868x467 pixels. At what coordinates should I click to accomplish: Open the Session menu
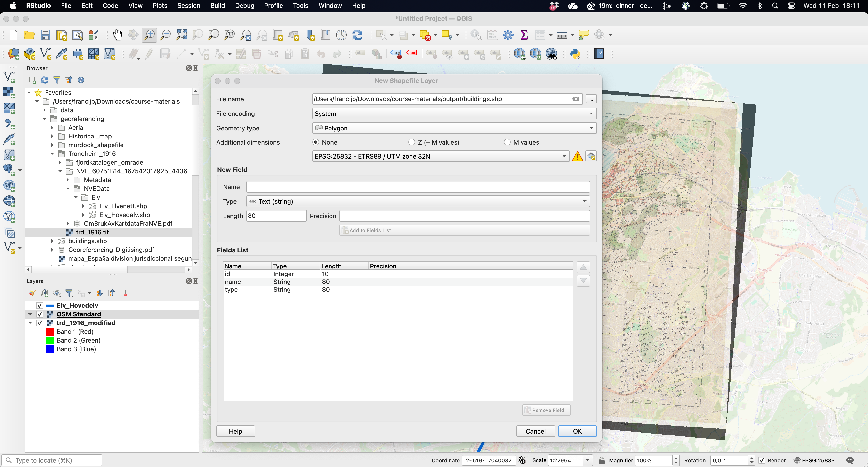point(188,6)
